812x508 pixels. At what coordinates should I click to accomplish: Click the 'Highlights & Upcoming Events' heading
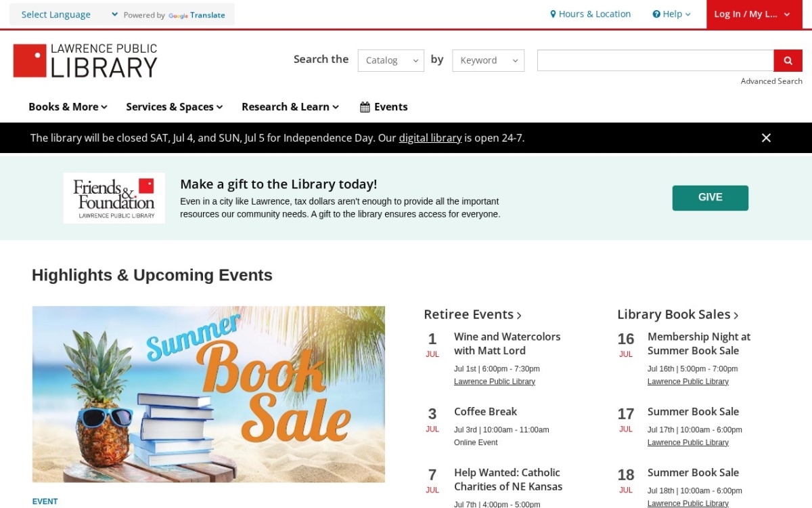[152, 275]
